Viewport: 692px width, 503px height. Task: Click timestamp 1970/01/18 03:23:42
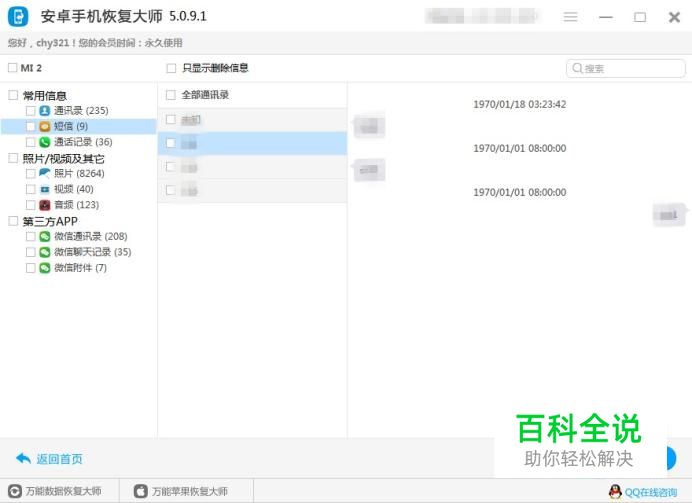pos(519,105)
